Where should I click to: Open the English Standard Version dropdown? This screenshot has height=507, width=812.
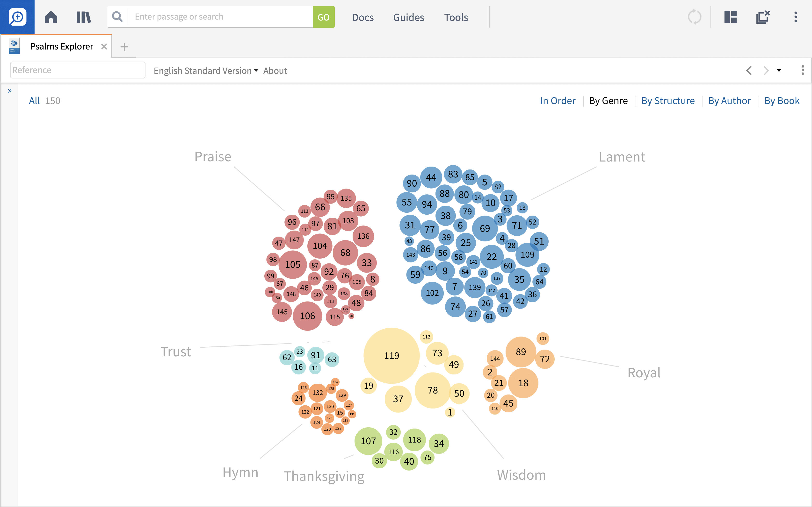[x=206, y=71]
